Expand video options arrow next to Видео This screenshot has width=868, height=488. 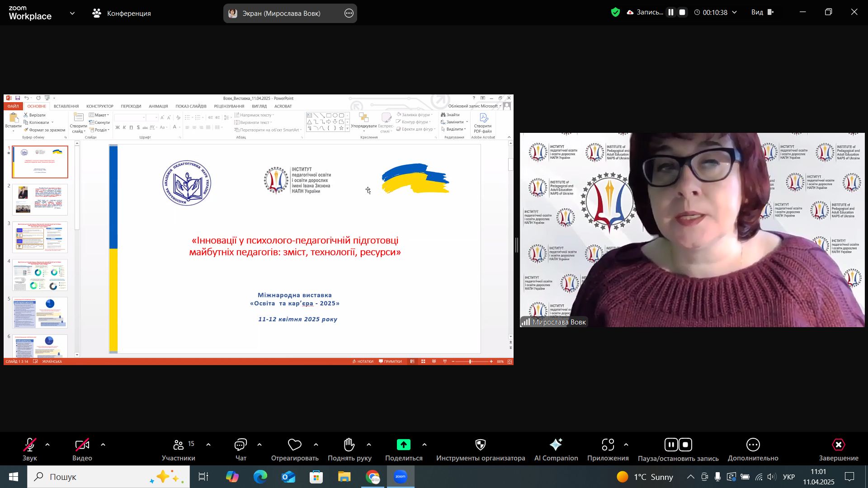[103, 445]
